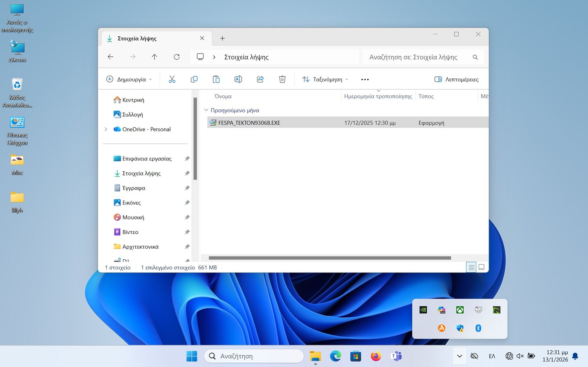
Task: Select the FESPA_TEKTON9306B.EXE file
Action: (x=249, y=123)
